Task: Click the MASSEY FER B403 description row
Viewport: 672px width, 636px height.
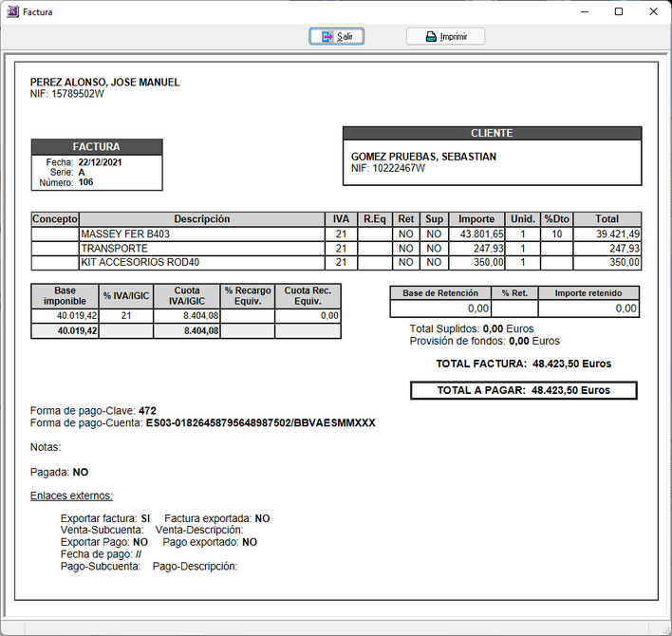Action: point(201,234)
